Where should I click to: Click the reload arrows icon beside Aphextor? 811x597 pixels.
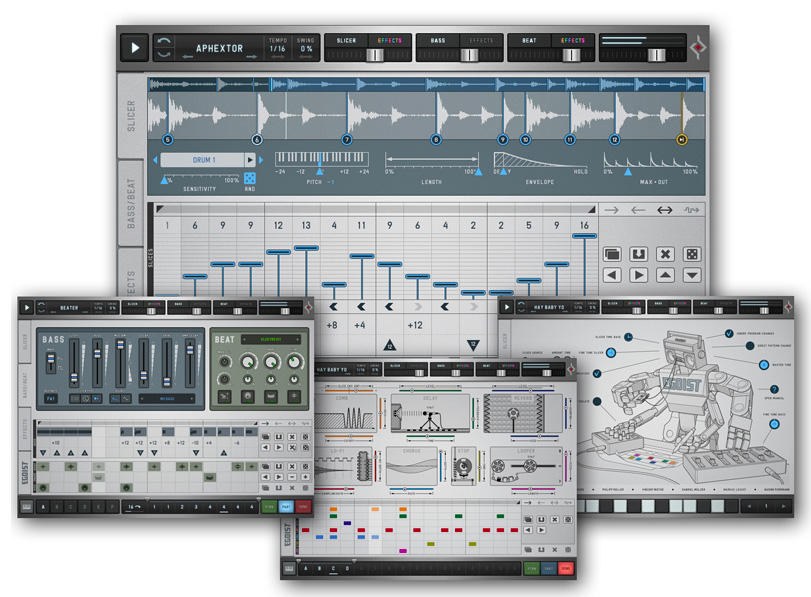click(165, 47)
